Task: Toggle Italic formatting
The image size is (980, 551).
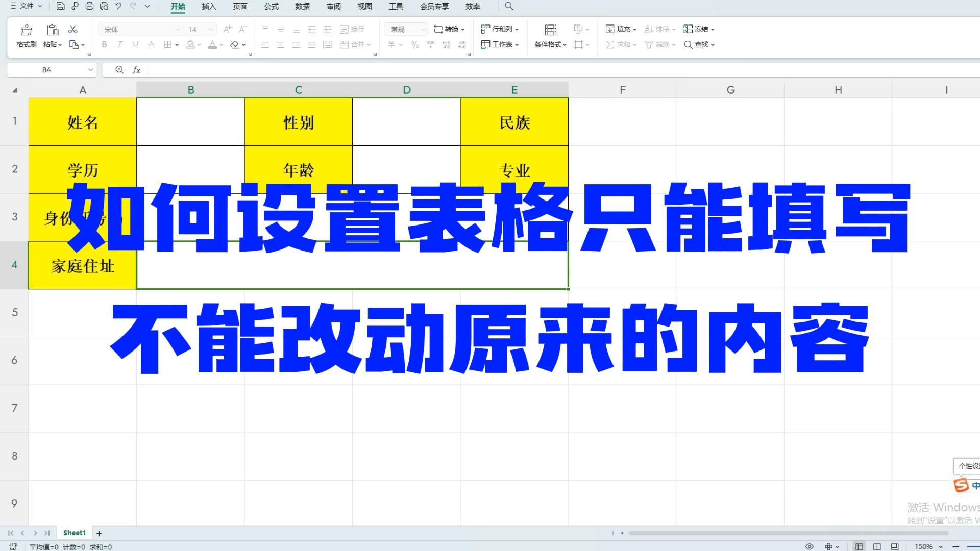Action: (120, 45)
